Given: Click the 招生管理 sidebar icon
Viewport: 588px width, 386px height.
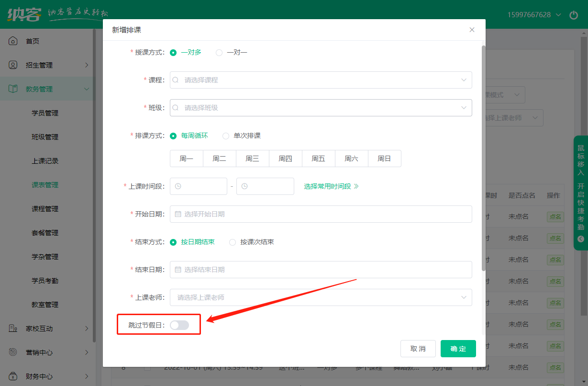Looking at the screenshot, I should click(13, 65).
